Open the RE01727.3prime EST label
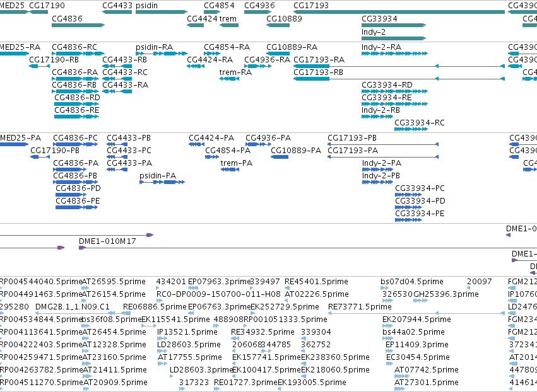Viewport: 537px width, 392px height. pyautogui.click(x=245, y=383)
